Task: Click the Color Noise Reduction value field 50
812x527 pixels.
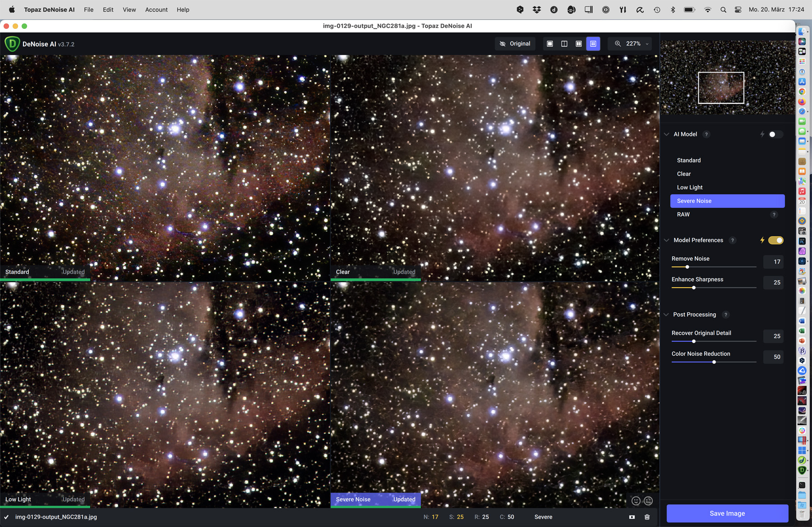Action: pyautogui.click(x=773, y=357)
